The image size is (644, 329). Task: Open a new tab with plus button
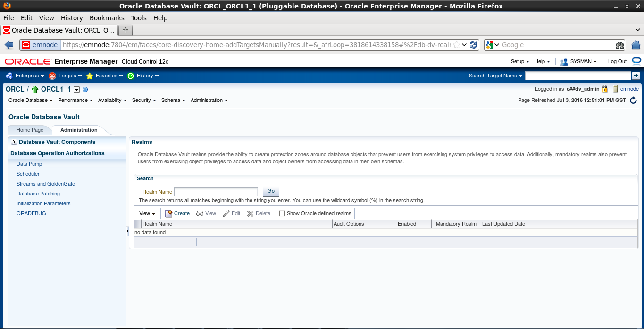click(x=125, y=30)
